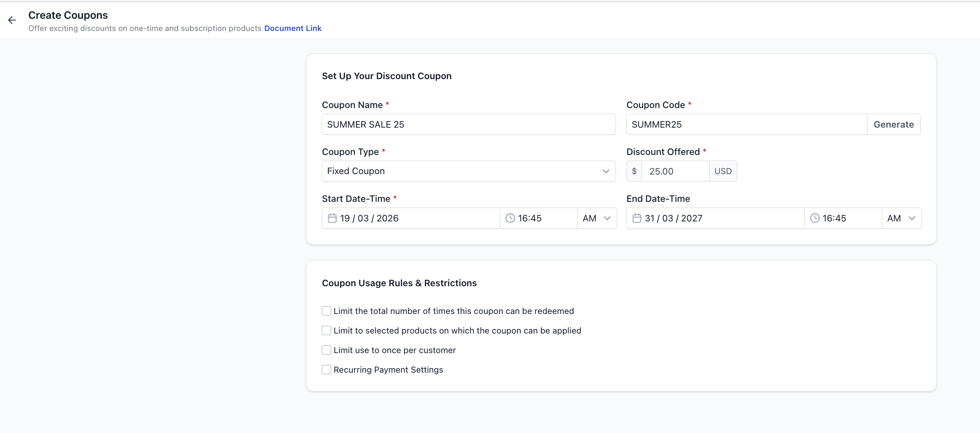Click the end date calendar icon
This screenshot has height=433, width=980.
[637, 218]
